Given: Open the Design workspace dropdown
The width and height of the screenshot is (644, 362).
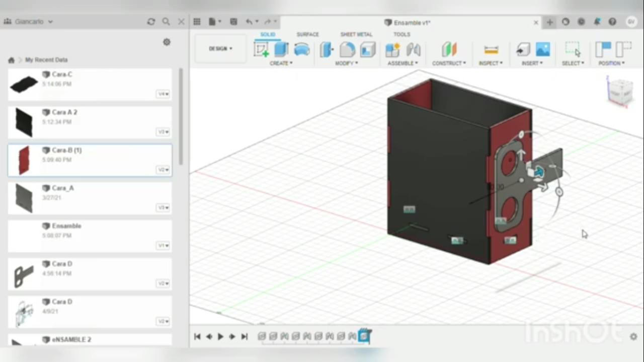Looking at the screenshot, I should (x=220, y=49).
